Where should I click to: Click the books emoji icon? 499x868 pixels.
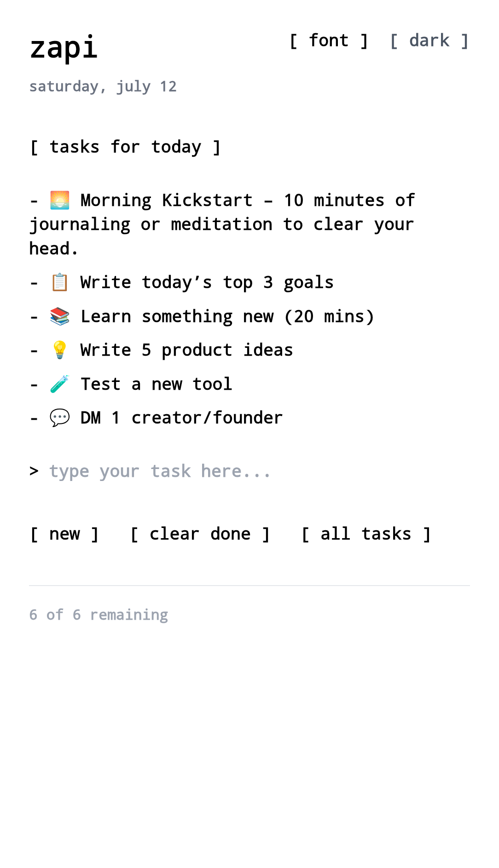point(59,317)
